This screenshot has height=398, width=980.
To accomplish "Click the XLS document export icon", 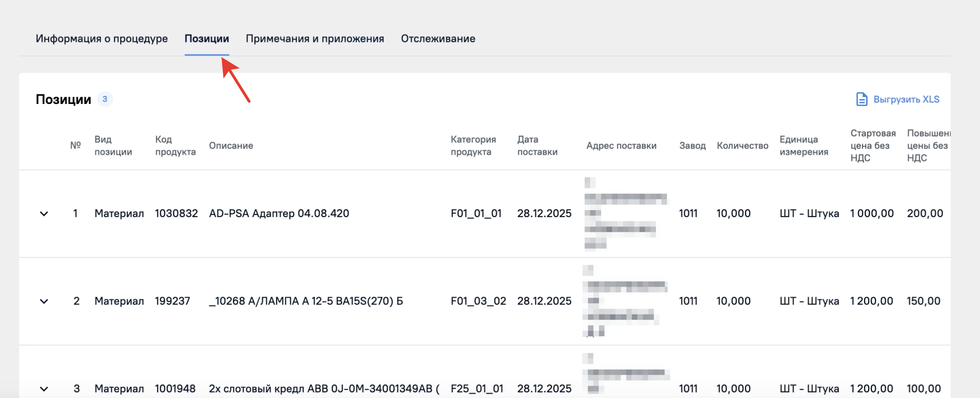I will 861,99.
